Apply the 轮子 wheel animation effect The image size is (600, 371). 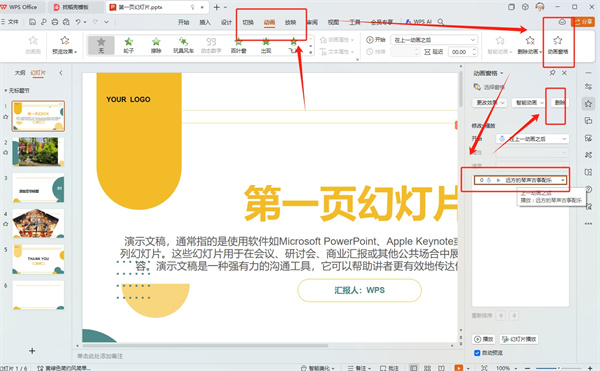click(x=129, y=45)
